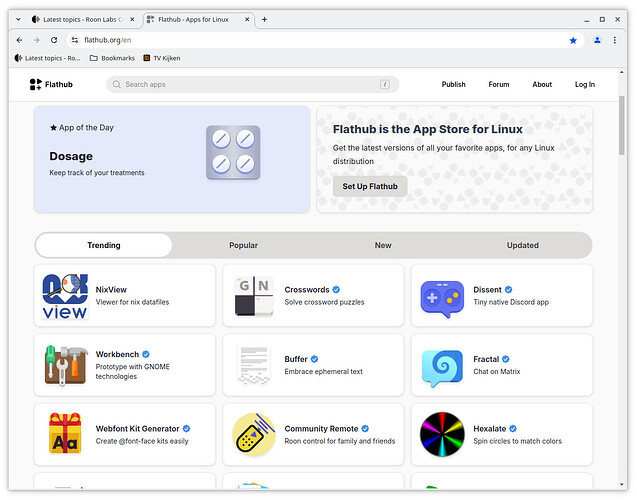Switch to the Popular tab
Image resolution: width=637 pixels, height=500 pixels.
(x=243, y=245)
